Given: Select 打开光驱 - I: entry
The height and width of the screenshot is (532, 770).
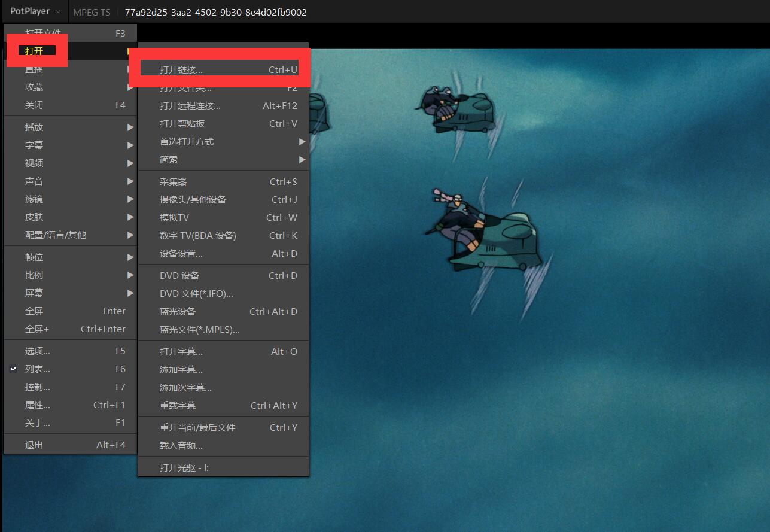Looking at the screenshot, I should 223,468.
